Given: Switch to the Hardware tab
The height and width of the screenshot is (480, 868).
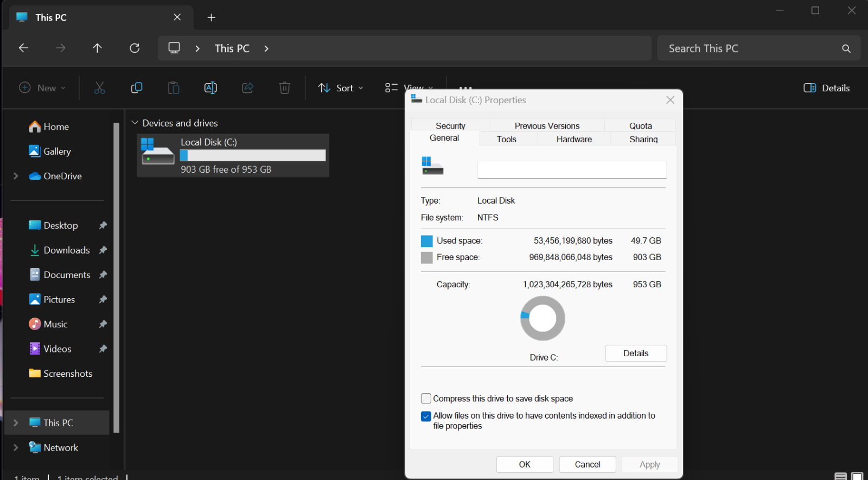Looking at the screenshot, I should click(574, 139).
